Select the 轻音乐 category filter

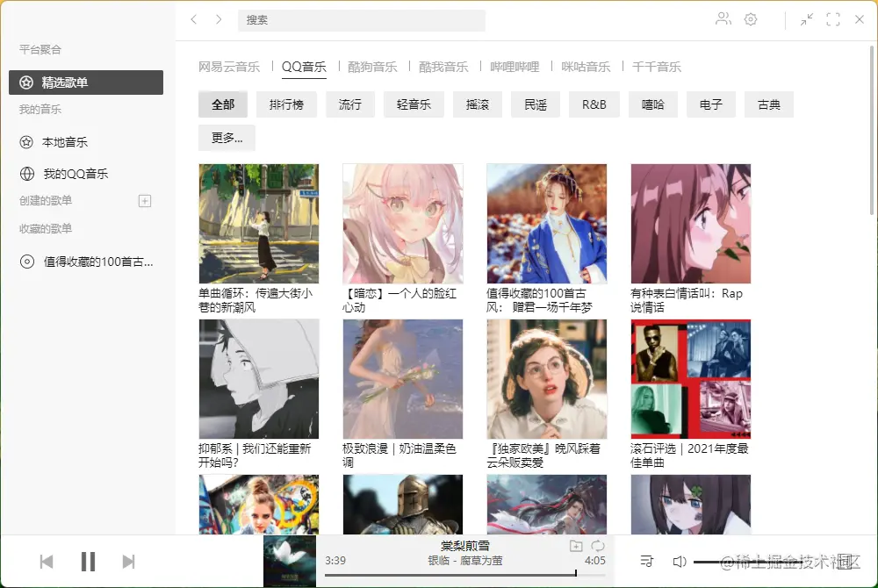point(414,104)
